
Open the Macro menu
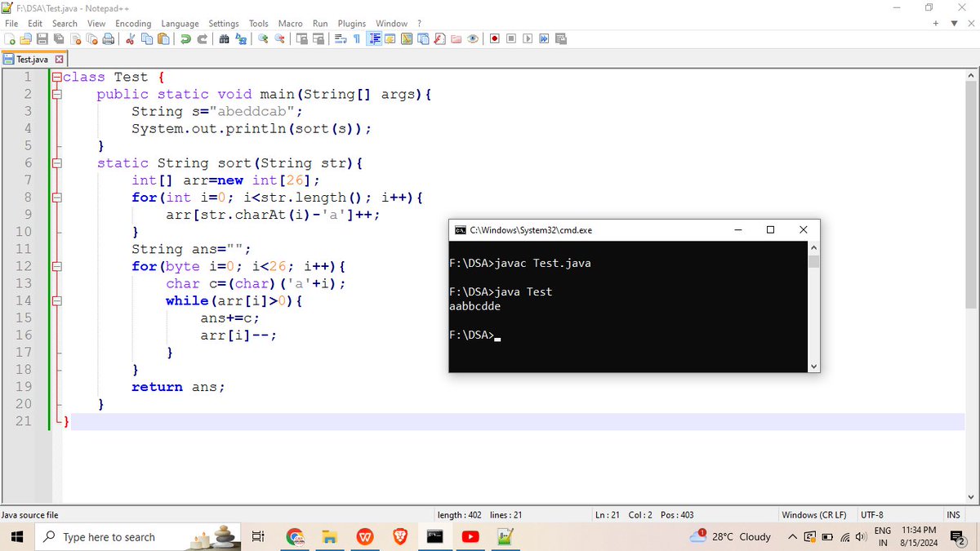point(290,24)
